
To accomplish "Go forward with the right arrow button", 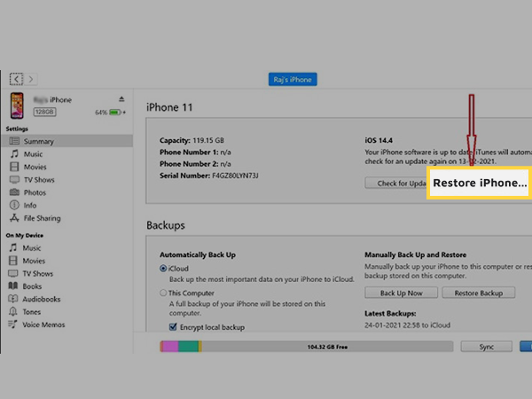I will tap(31, 79).
